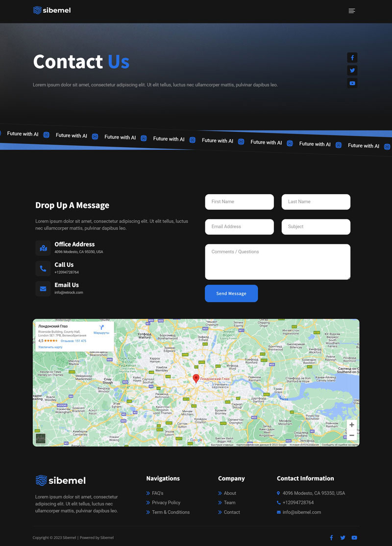Click the Call Us phone icon
The height and width of the screenshot is (546, 392).
(43, 268)
